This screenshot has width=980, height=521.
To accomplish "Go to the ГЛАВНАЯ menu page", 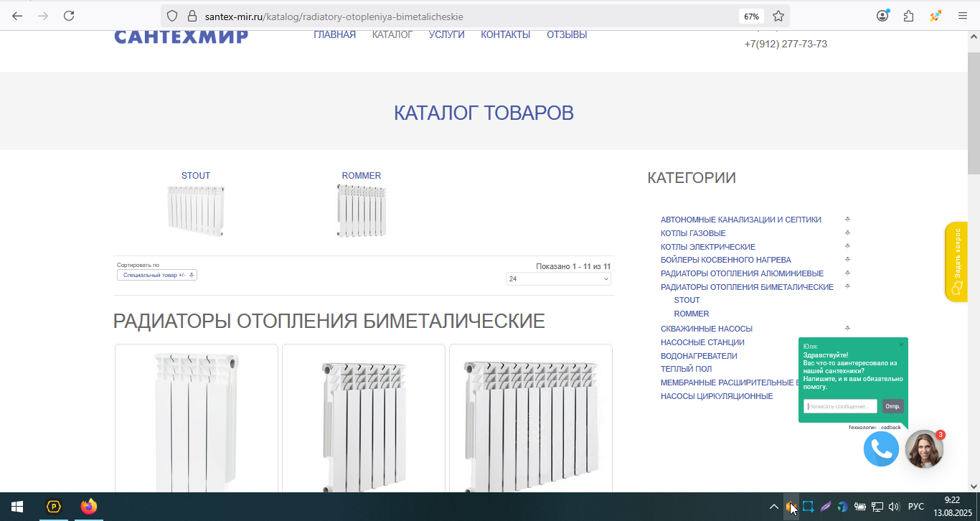I will pyautogui.click(x=334, y=34).
